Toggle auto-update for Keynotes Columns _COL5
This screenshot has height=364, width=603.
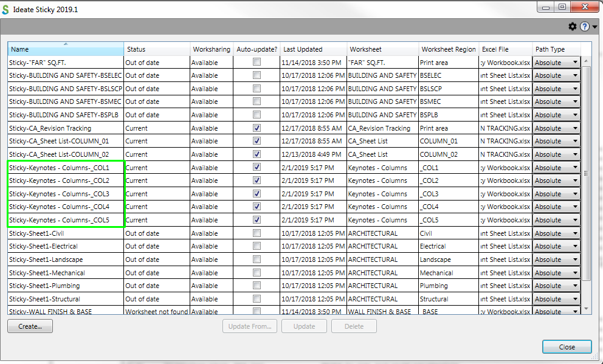[257, 219]
